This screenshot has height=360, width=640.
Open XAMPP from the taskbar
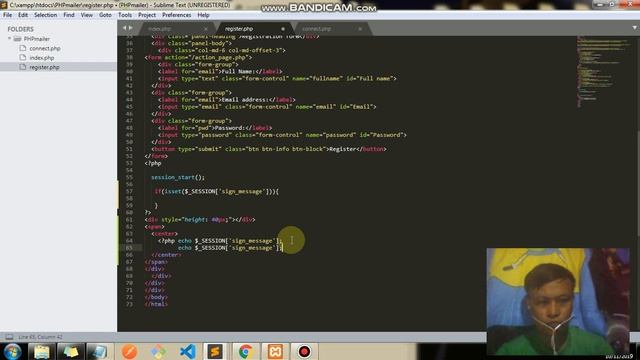(x=275, y=351)
